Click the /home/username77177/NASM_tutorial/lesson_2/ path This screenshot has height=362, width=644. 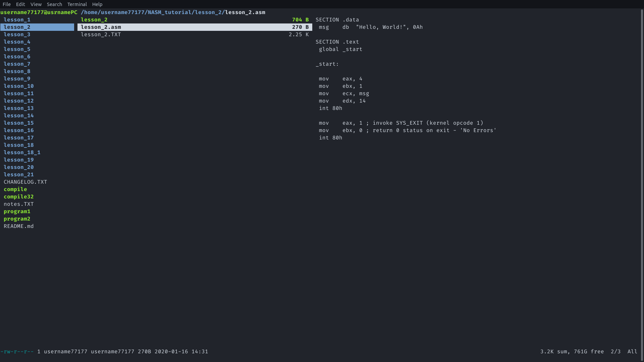coord(153,12)
